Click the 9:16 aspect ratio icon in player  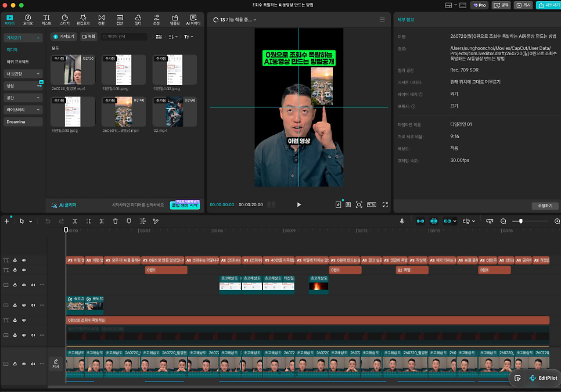tap(371, 204)
